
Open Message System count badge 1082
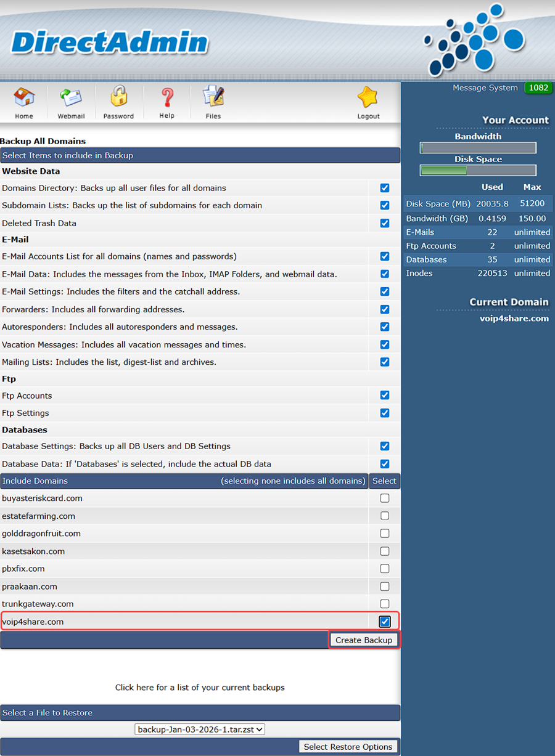[x=538, y=87]
